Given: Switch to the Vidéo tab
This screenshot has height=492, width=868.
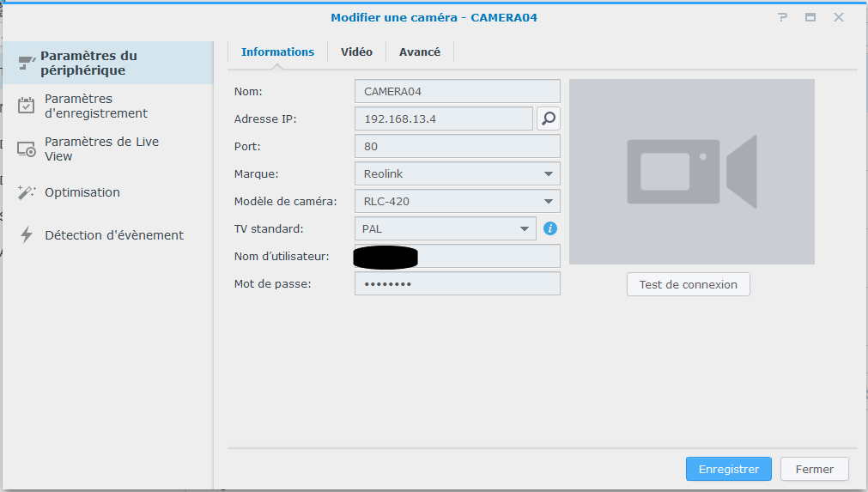Looking at the screenshot, I should 356,52.
